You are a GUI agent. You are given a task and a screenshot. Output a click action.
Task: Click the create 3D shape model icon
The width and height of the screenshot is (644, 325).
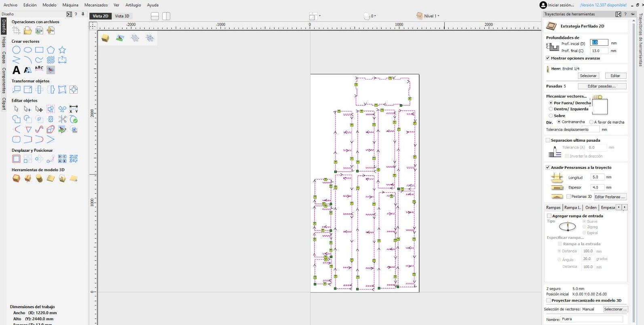pyautogui.click(x=16, y=178)
